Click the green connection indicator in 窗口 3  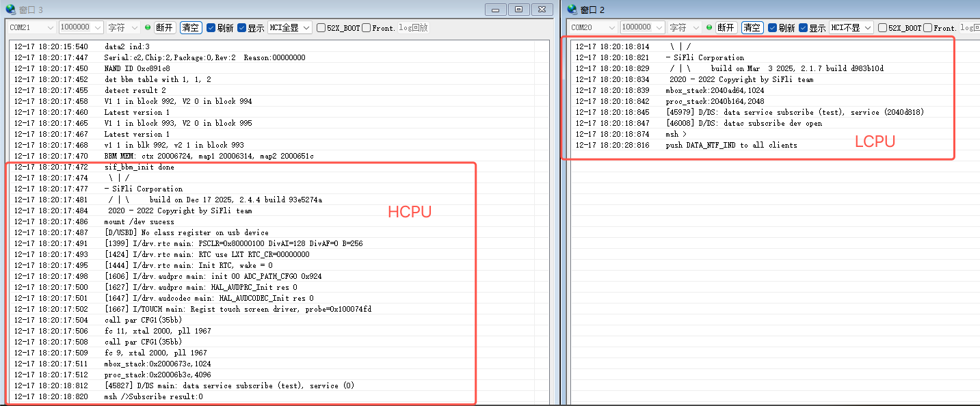pos(148,27)
